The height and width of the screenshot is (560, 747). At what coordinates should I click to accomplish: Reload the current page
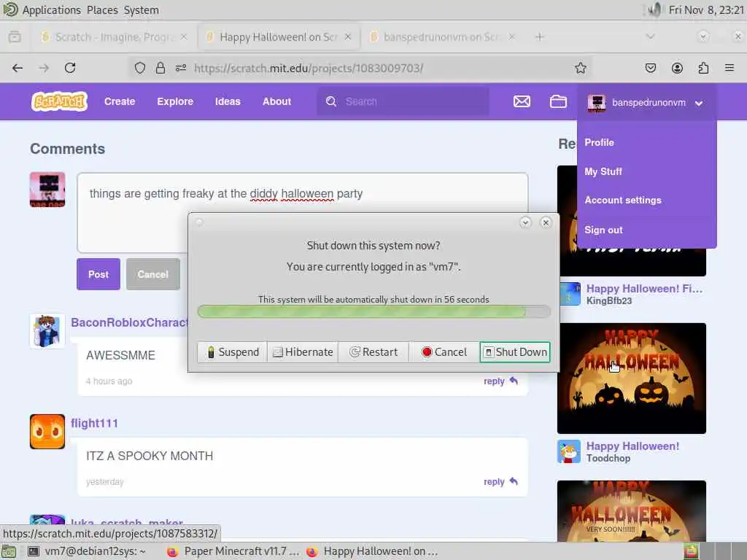click(x=70, y=68)
